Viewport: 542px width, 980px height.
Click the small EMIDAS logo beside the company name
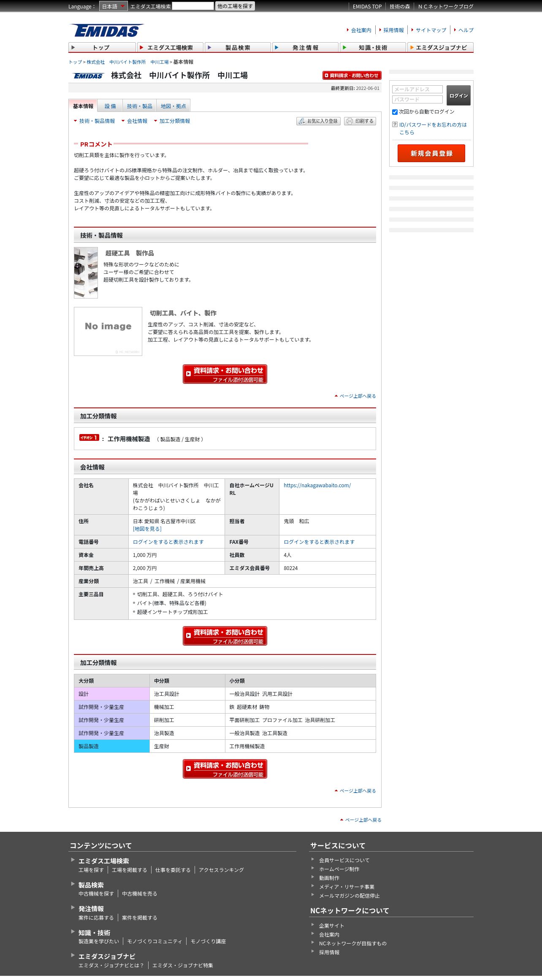coord(88,76)
